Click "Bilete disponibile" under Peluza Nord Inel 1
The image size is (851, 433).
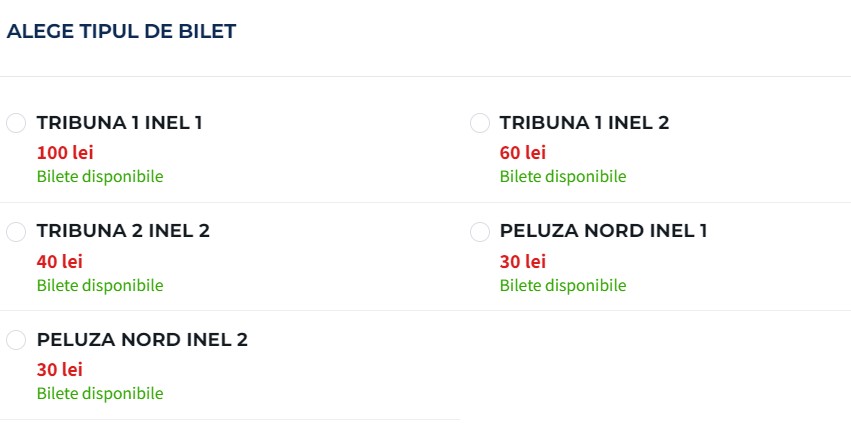tap(563, 285)
